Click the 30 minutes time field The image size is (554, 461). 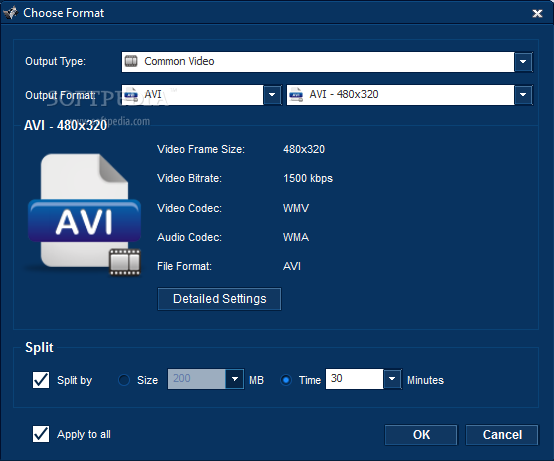tap(354, 379)
